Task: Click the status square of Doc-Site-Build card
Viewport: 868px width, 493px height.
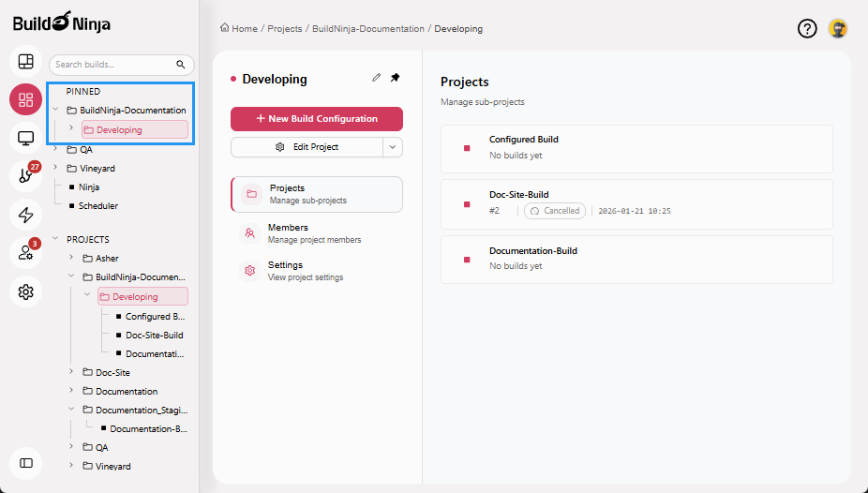Action: (467, 204)
